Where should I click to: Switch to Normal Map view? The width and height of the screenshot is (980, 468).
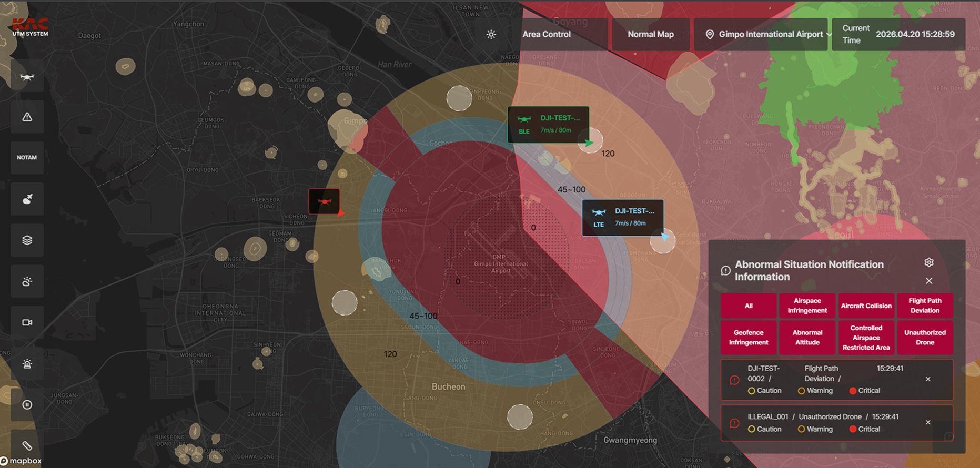651,35
